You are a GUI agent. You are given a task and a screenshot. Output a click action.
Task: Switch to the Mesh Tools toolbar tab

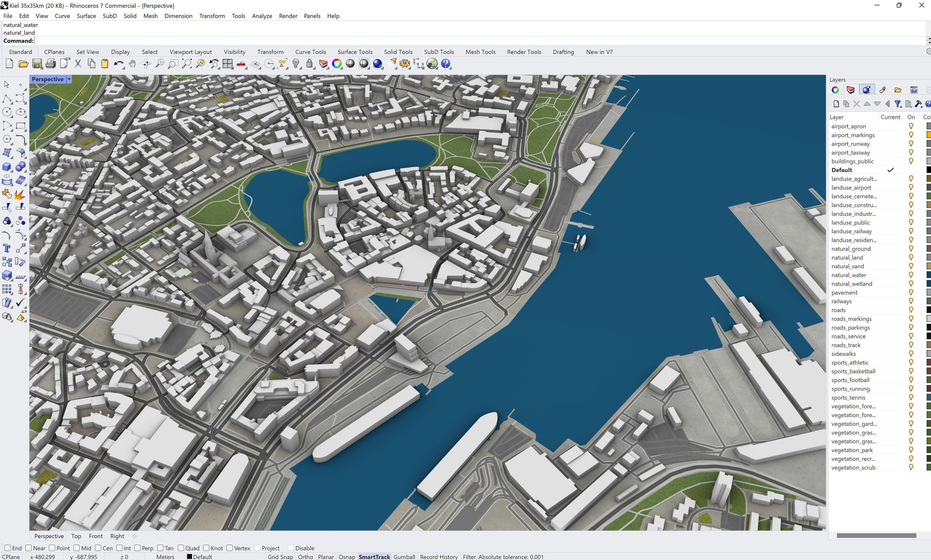tap(480, 52)
